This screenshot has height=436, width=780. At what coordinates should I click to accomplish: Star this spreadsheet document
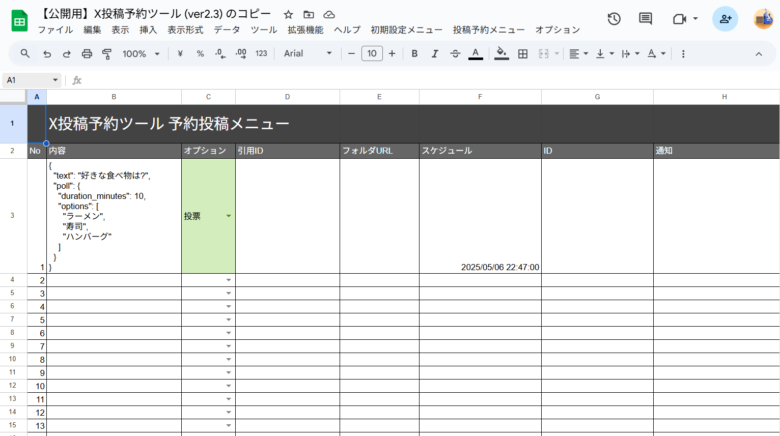288,14
